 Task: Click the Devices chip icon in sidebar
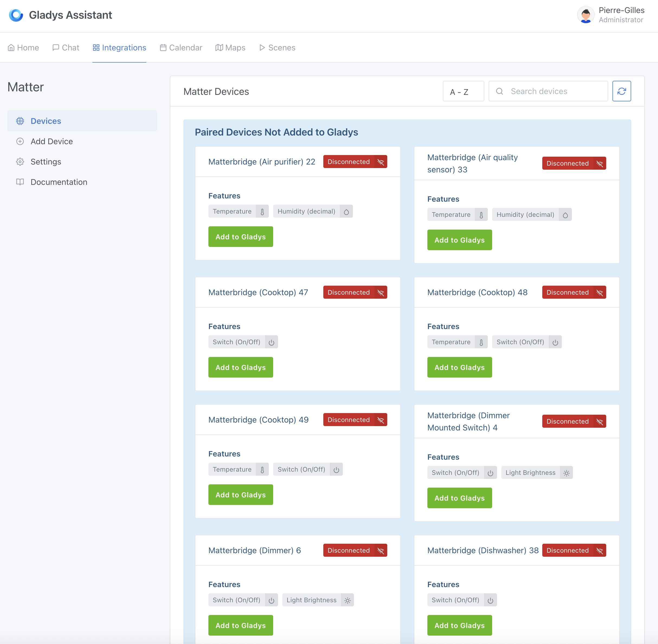[20, 121]
